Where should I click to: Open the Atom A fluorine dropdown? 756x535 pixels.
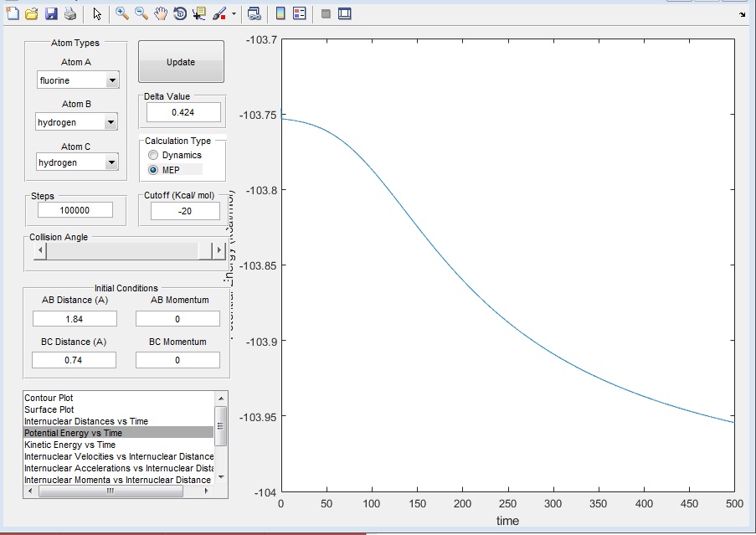[78, 80]
